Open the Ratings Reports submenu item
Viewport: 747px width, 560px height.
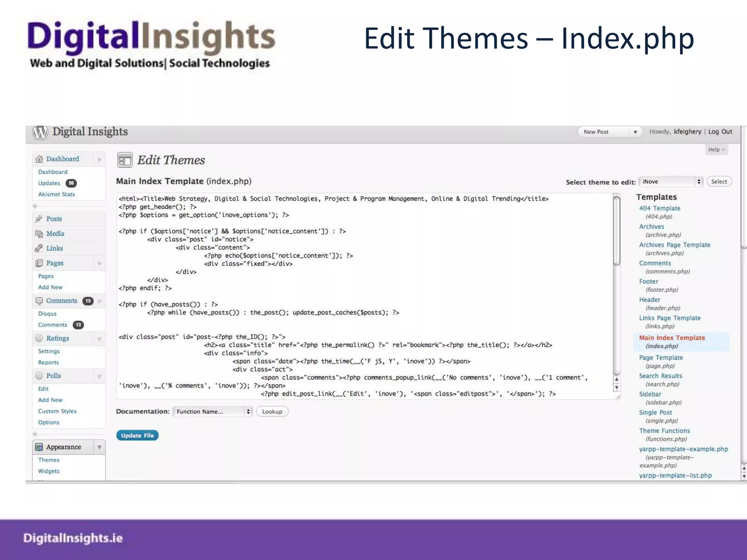click(x=49, y=362)
